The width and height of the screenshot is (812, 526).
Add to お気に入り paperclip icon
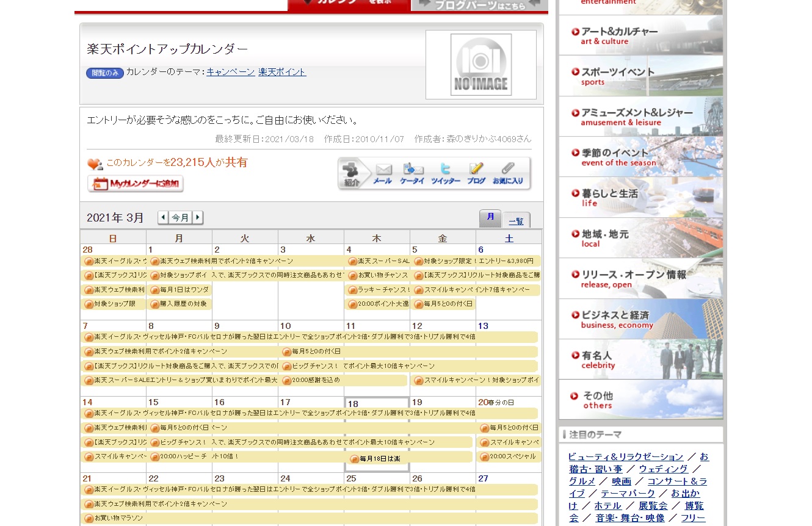508,173
